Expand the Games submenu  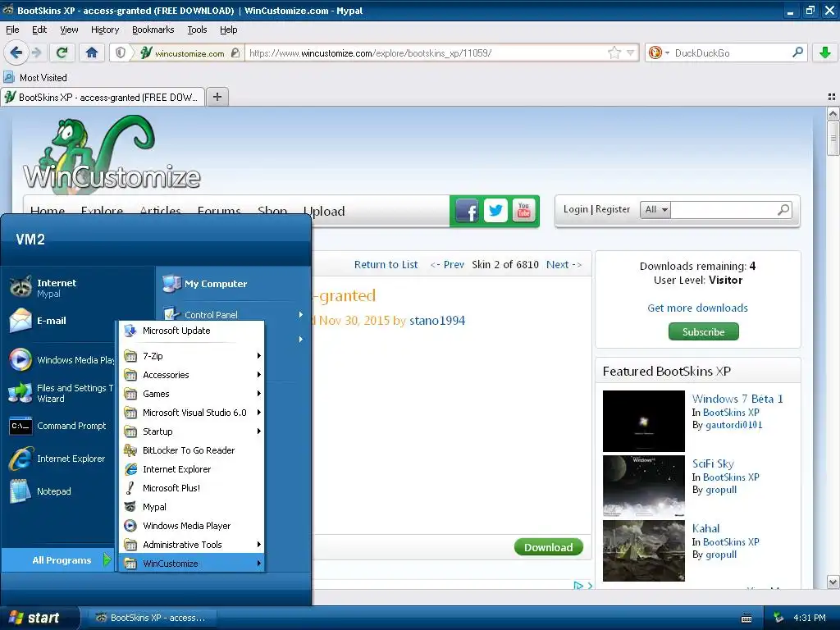(191, 394)
